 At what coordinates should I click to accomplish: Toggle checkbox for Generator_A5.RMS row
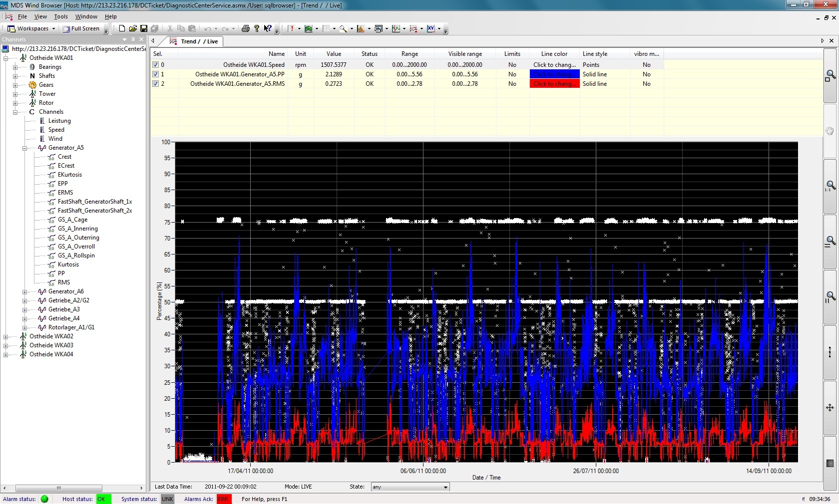[x=155, y=84]
